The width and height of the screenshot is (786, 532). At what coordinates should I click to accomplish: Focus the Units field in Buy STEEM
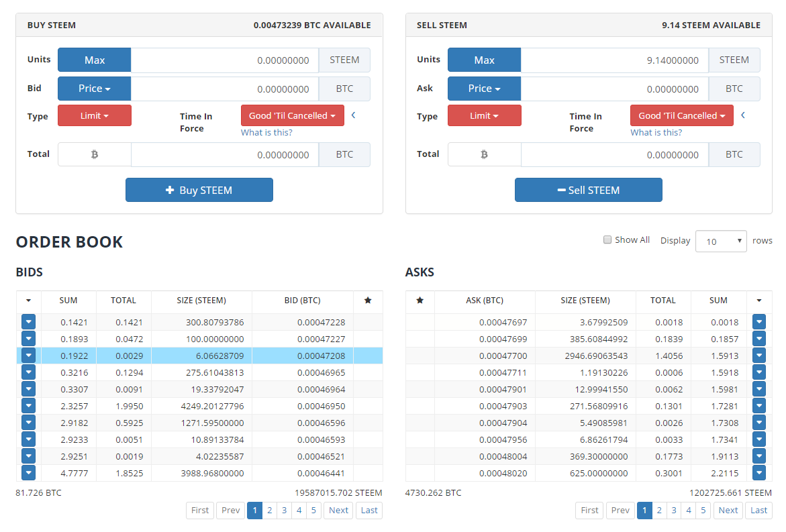coord(225,60)
